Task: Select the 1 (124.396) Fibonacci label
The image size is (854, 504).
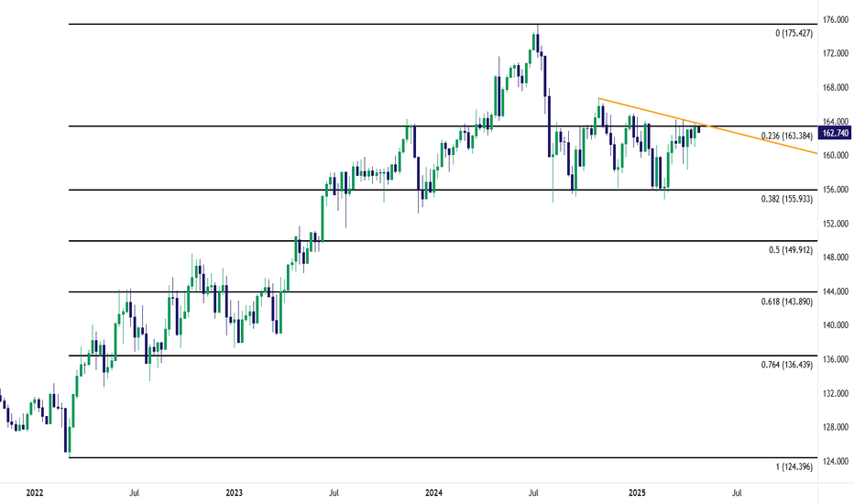Action: pos(794,467)
